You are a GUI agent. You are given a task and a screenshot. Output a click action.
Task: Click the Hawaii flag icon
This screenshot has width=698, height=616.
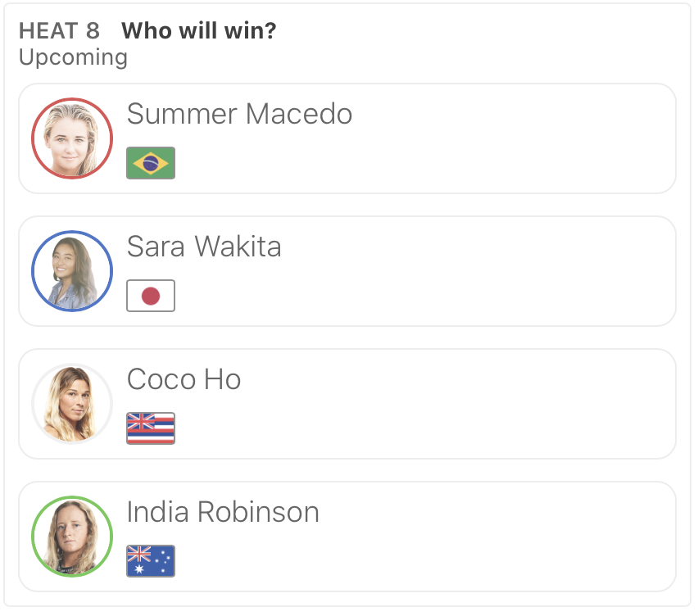tap(151, 428)
